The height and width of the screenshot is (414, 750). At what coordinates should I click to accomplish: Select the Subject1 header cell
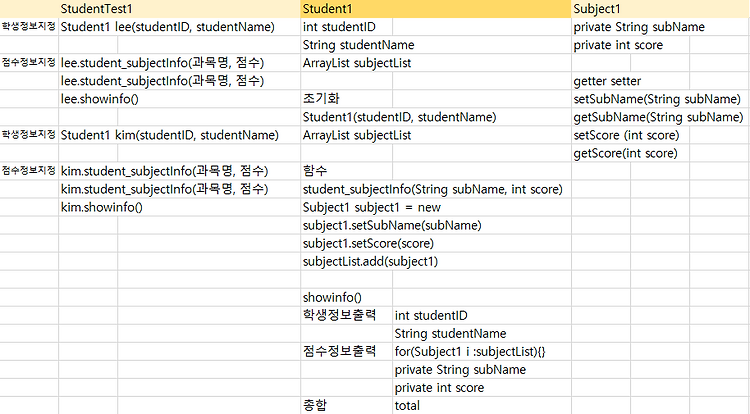(x=661, y=9)
